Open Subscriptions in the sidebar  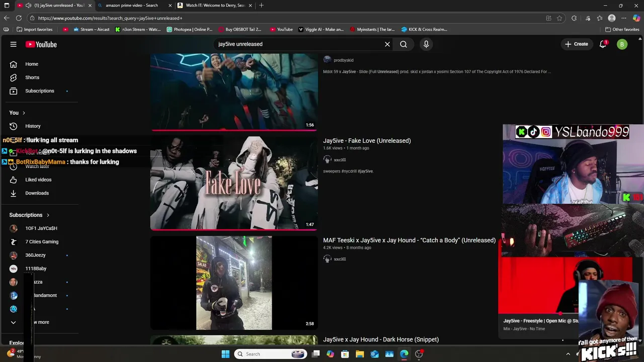tap(40, 91)
